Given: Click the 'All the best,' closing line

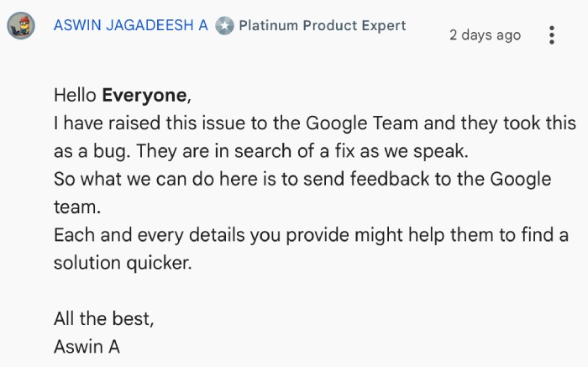Looking at the screenshot, I should (x=104, y=319).
